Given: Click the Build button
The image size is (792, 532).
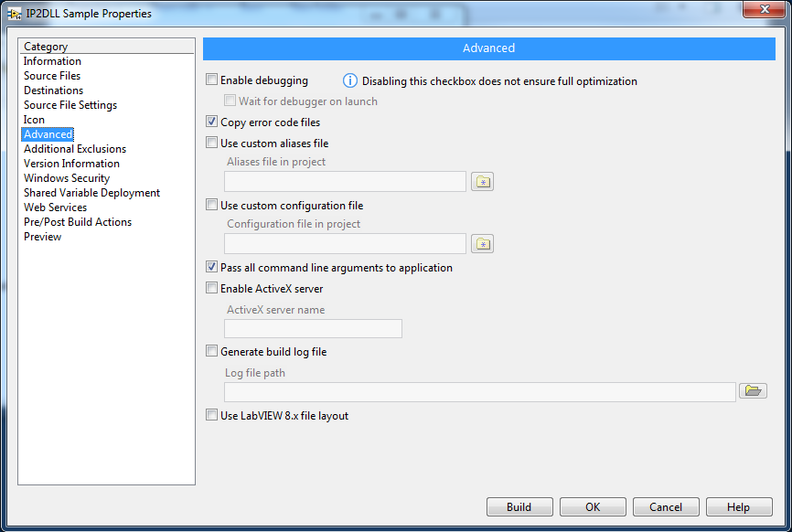Looking at the screenshot, I should point(519,506).
